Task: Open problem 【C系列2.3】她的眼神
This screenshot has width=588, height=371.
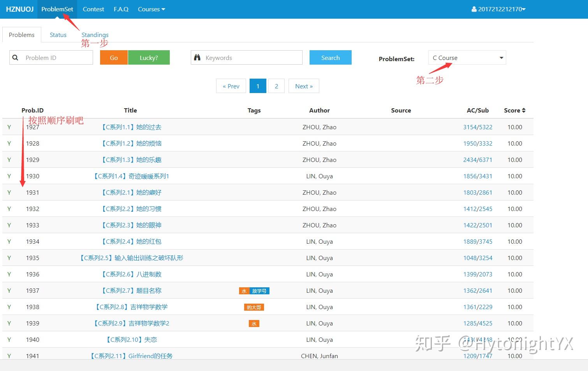Action: 130,225
